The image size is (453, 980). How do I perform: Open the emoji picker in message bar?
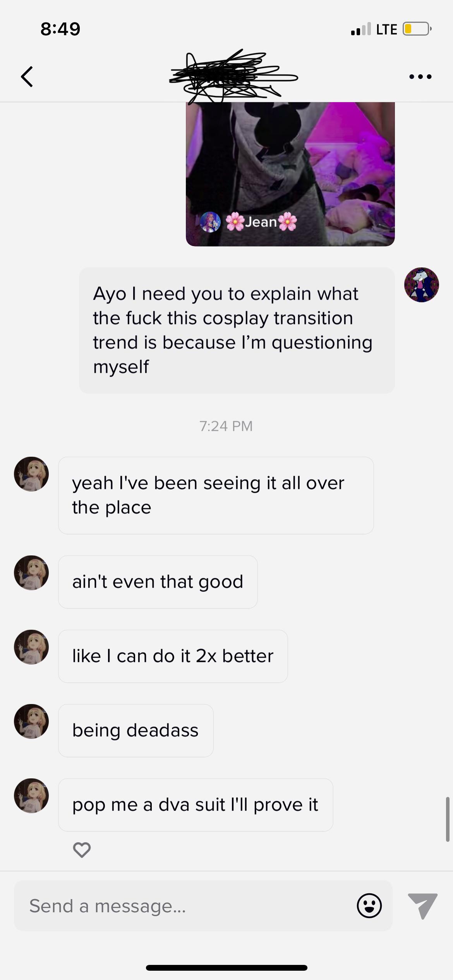(x=369, y=906)
